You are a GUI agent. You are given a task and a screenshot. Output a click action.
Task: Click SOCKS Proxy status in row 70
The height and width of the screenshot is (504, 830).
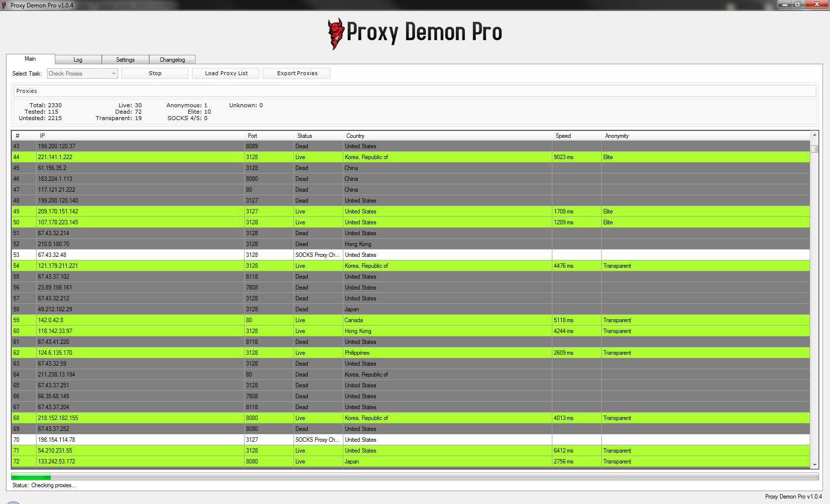point(319,440)
